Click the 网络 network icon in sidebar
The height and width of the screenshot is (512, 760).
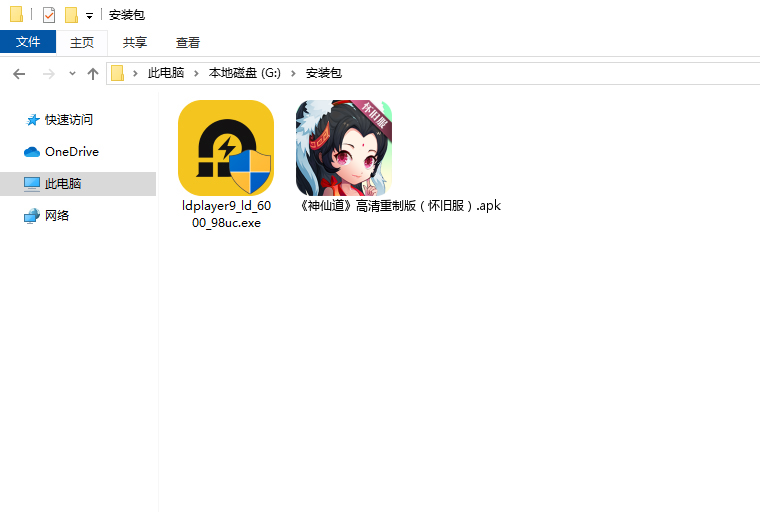click(32, 216)
